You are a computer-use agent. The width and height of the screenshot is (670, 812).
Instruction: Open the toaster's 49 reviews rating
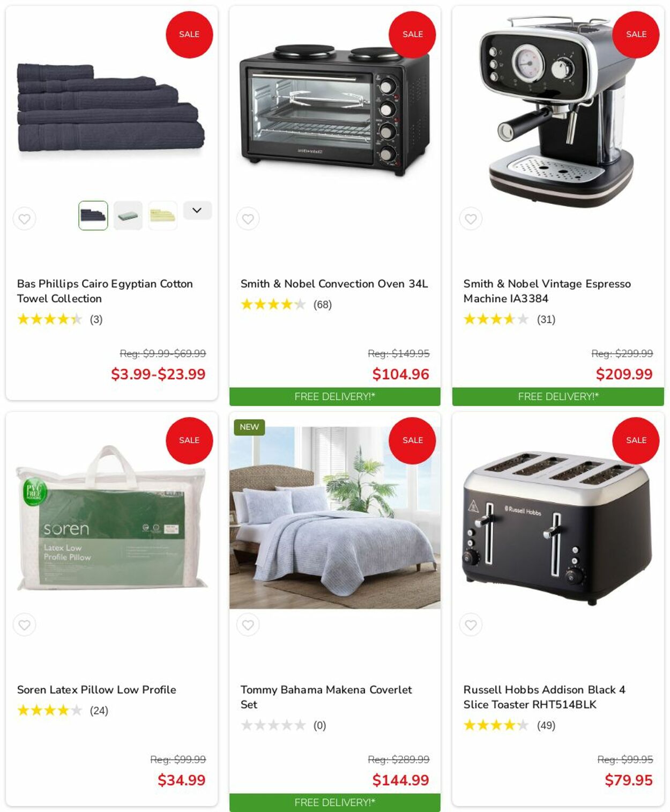(x=509, y=726)
